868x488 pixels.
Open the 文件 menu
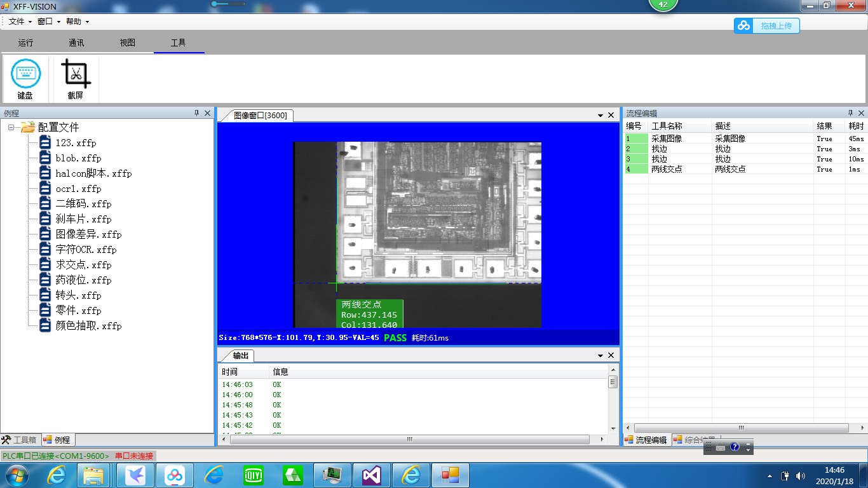click(20, 22)
